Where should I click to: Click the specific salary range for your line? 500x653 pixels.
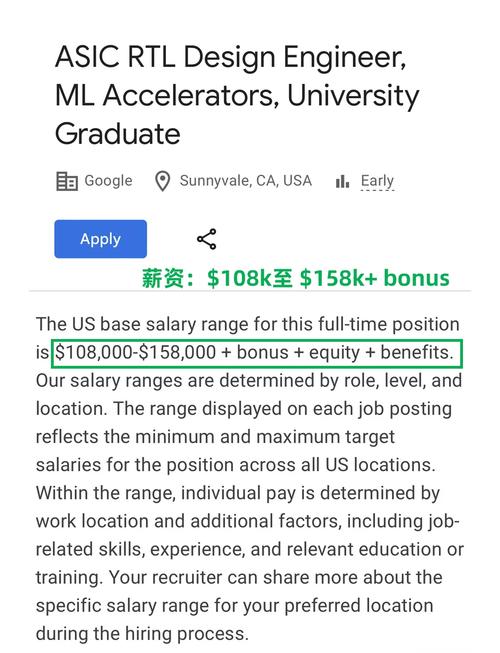pyautogui.click(x=234, y=606)
